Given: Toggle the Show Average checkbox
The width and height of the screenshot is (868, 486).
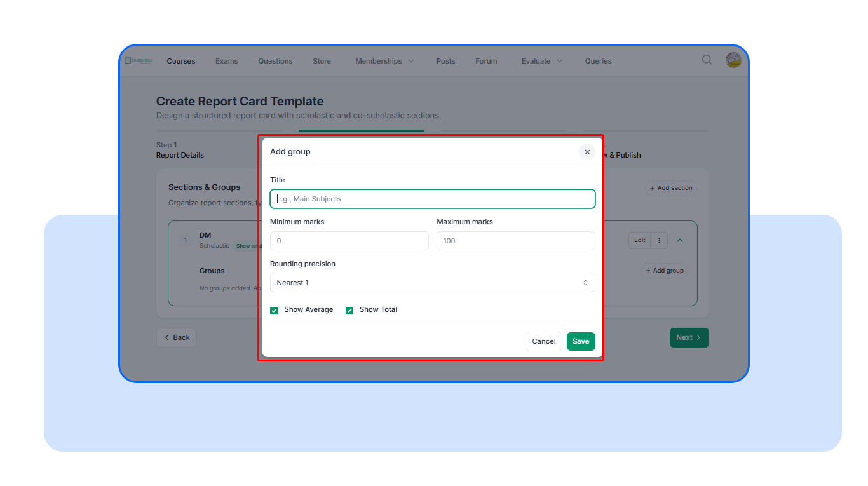Looking at the screenshot, I should (x=275, y=310).
